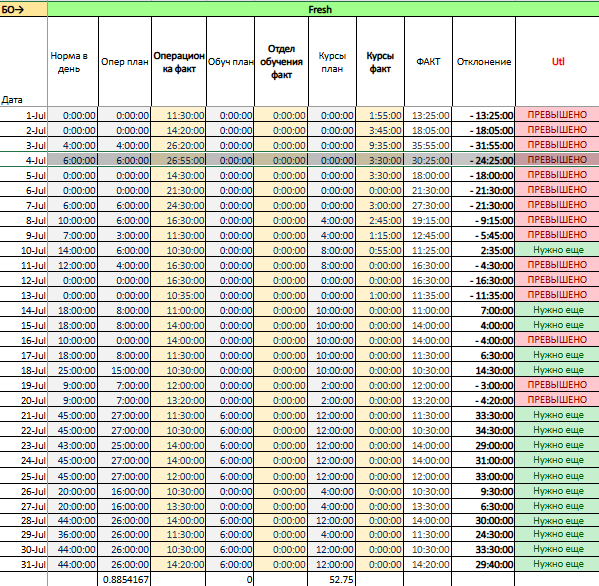Select the 4-Jul date cell
The height and width of the screenshot is (586, 599).
(24, 160)
